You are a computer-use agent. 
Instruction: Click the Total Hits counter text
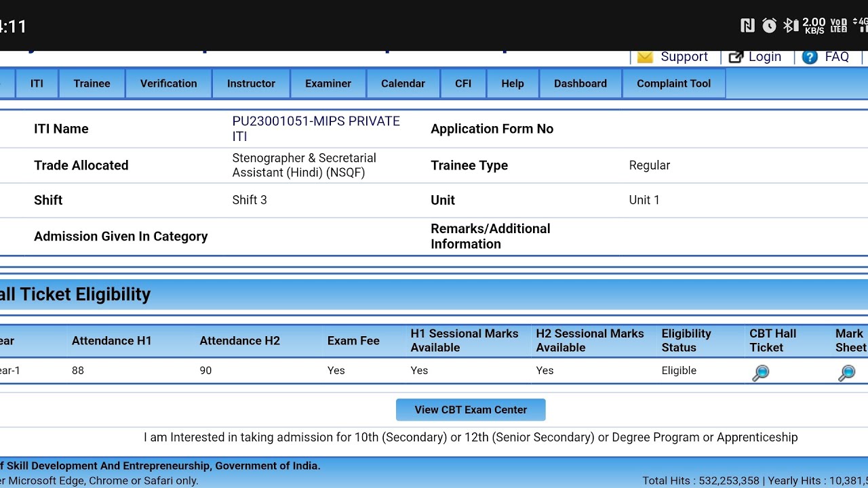pos(701,481)
